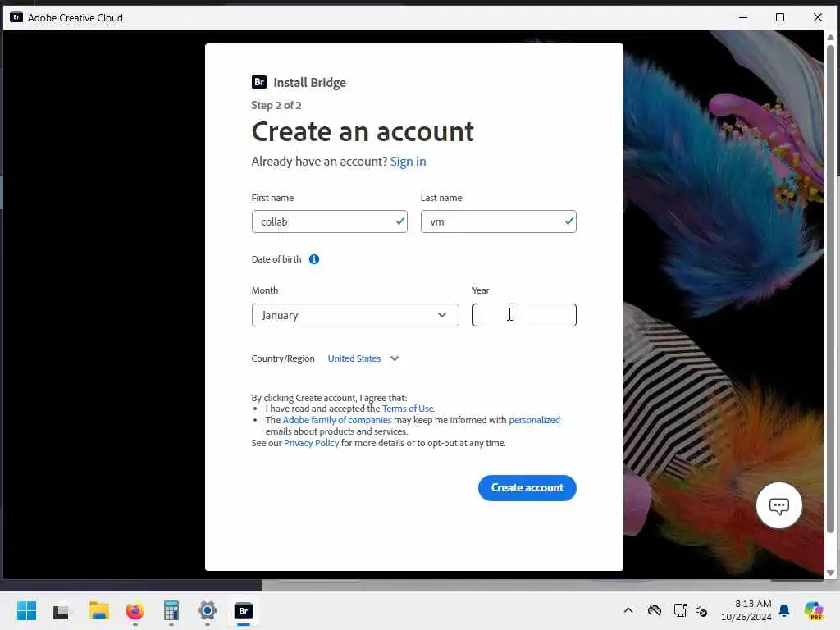The image size is (840, 630).
Task: Click the personalized link
Action: (534, 420)
